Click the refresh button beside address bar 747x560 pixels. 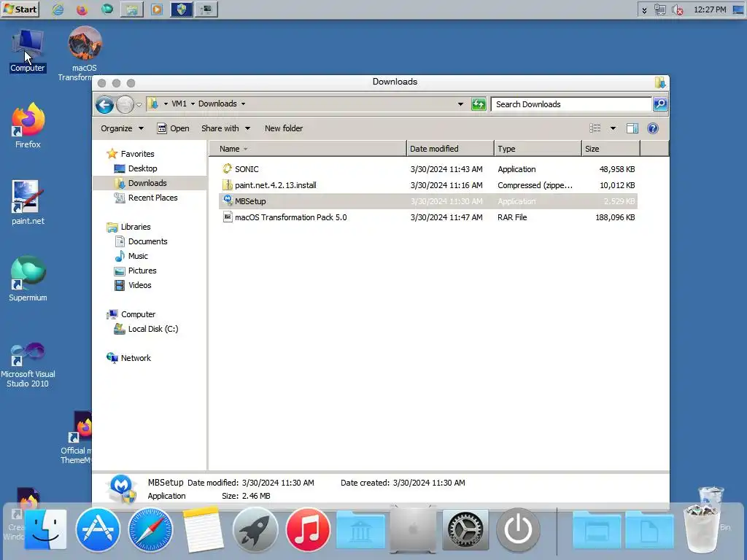(479, 104)
